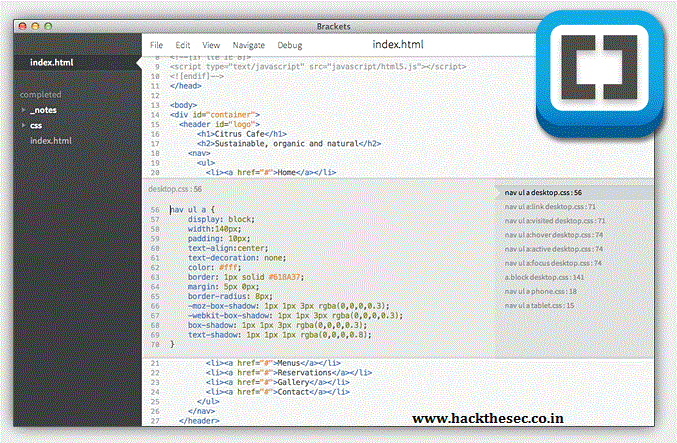Open the Navigate menu

point(249,45)
